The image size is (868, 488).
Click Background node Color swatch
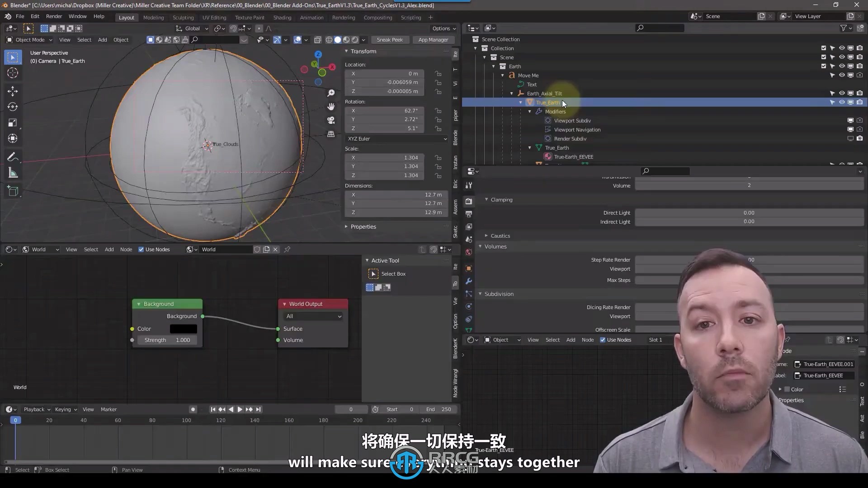click(x=183, y=329)
